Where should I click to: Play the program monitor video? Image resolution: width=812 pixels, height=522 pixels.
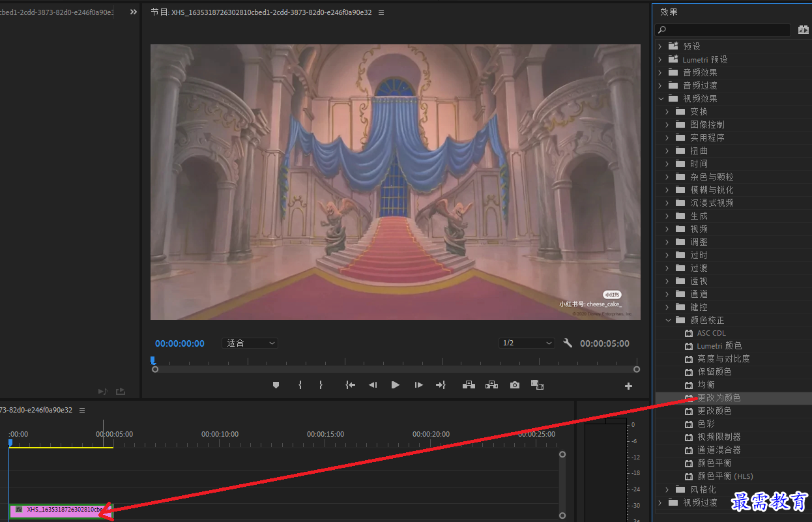point(396,385)
